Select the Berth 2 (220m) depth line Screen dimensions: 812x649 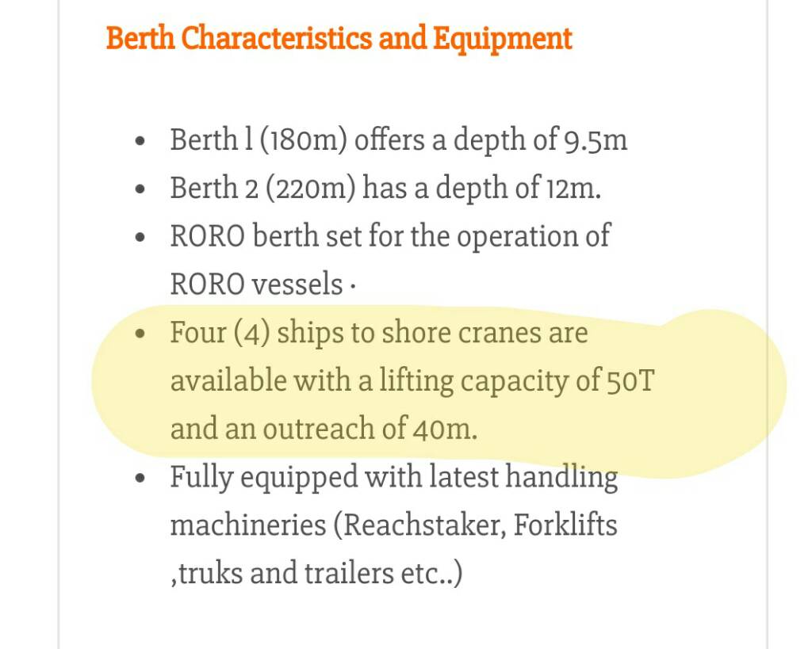(385, 189)
